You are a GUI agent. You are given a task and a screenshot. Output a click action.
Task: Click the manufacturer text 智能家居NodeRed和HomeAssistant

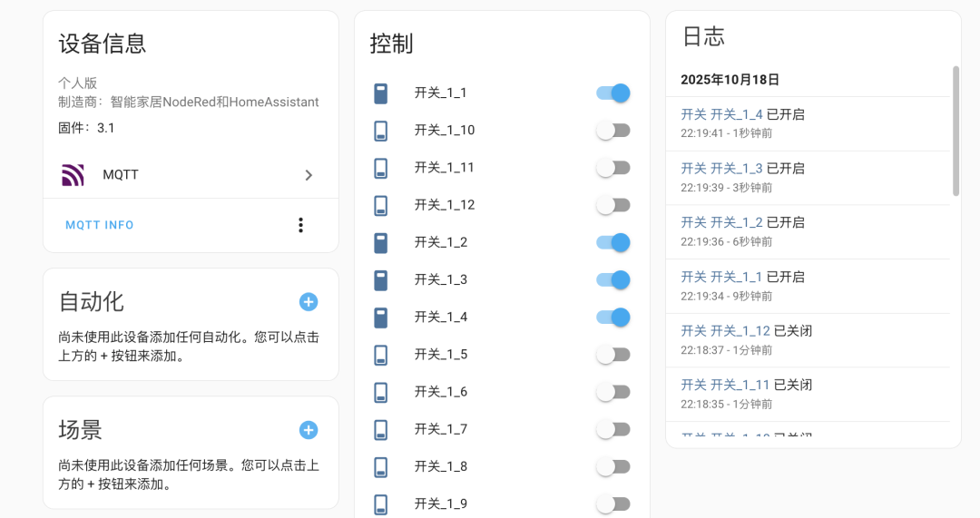214,102
